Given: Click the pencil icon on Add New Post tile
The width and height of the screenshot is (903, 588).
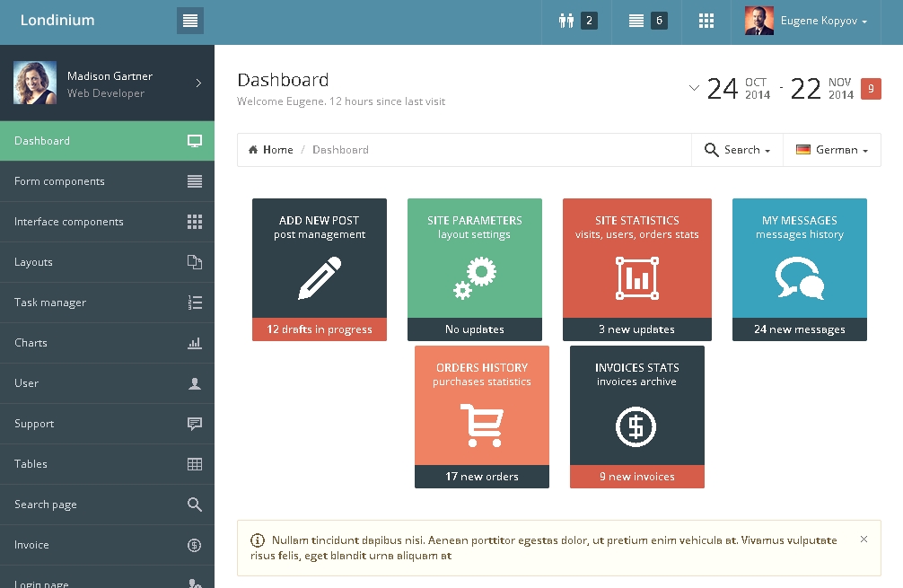Looking at the screenshot, I should click(x=320, y=278).
